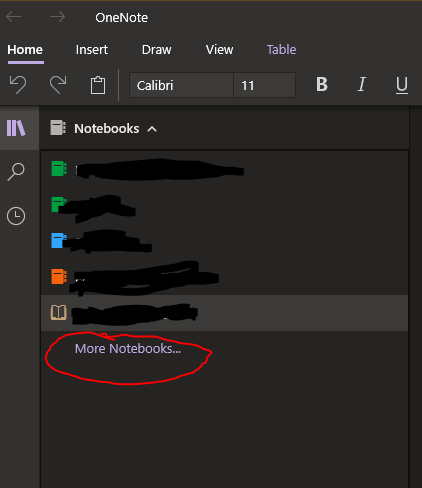Viewport: 422px width, 488px height.
Task: Select the second green notebook
Action: (x=224, y=205)
